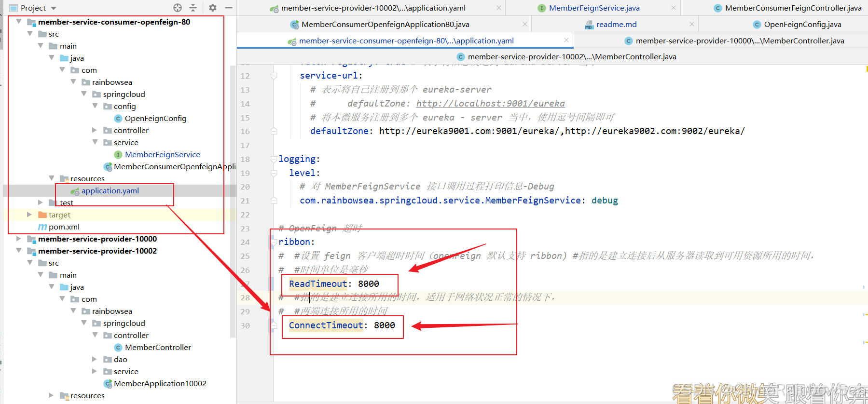This screenshot has width=868, height=404.
Task: Click the ribbon key on line 24
Action: (294, 242)
